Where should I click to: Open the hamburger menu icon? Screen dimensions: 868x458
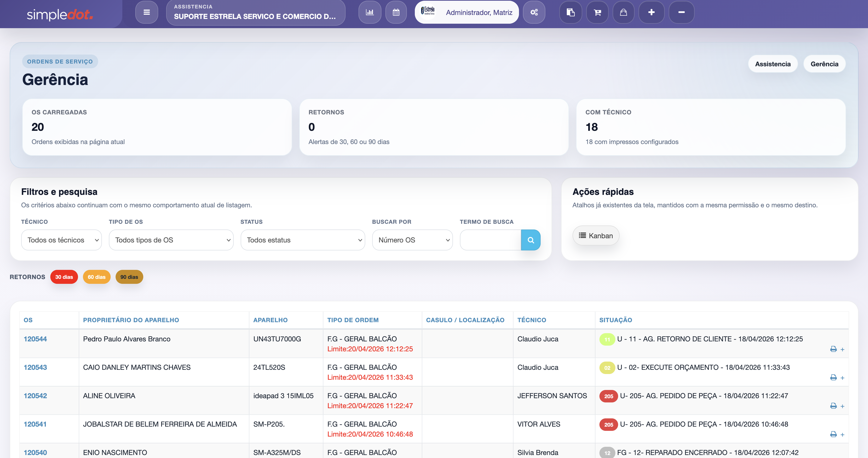click(146, 12)
